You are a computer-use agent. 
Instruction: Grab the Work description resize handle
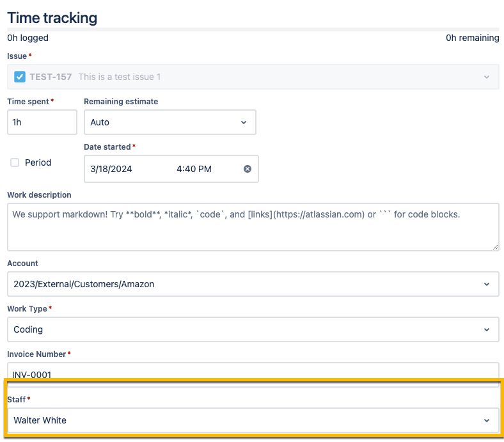click(495, 247)
